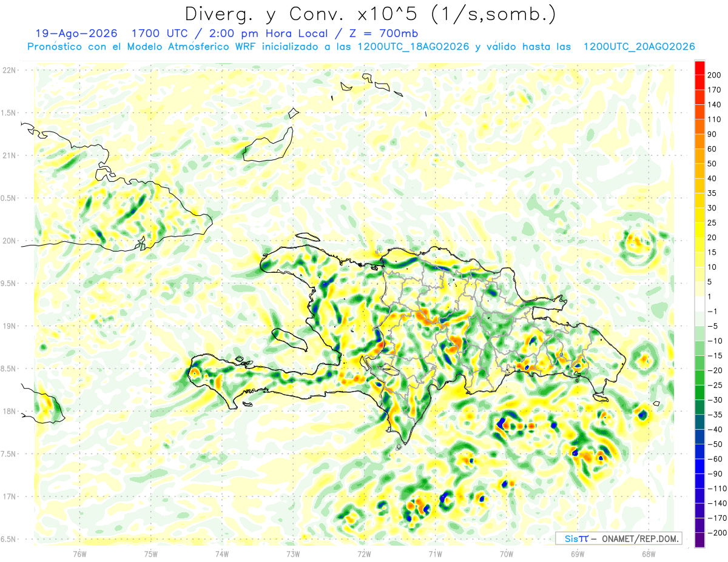Click the blue colorbar swatch between -60 and -90
The image size is (728, 562).
coord(699,466)
